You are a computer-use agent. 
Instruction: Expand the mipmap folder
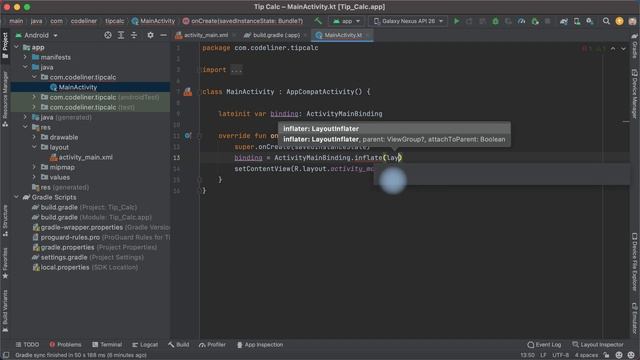[34, 167]
